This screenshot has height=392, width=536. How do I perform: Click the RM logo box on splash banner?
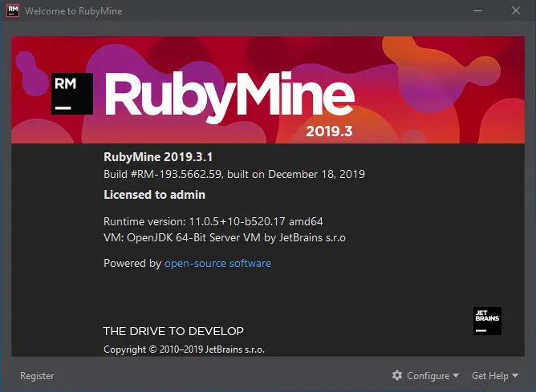coord(72,94)
